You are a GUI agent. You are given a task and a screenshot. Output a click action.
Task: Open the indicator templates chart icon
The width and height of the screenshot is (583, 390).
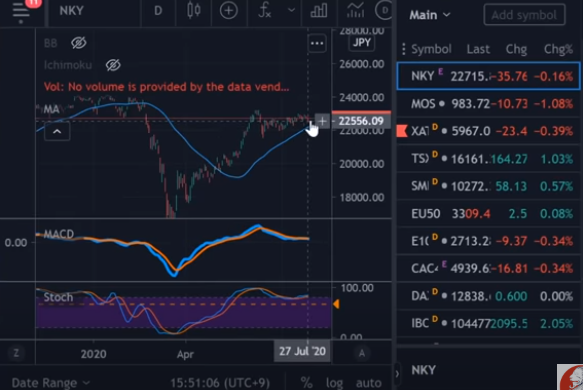355,10
